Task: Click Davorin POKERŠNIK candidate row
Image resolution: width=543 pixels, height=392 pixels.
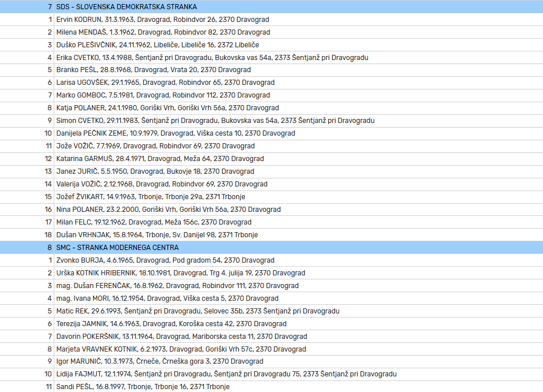Action: [271, 337]
